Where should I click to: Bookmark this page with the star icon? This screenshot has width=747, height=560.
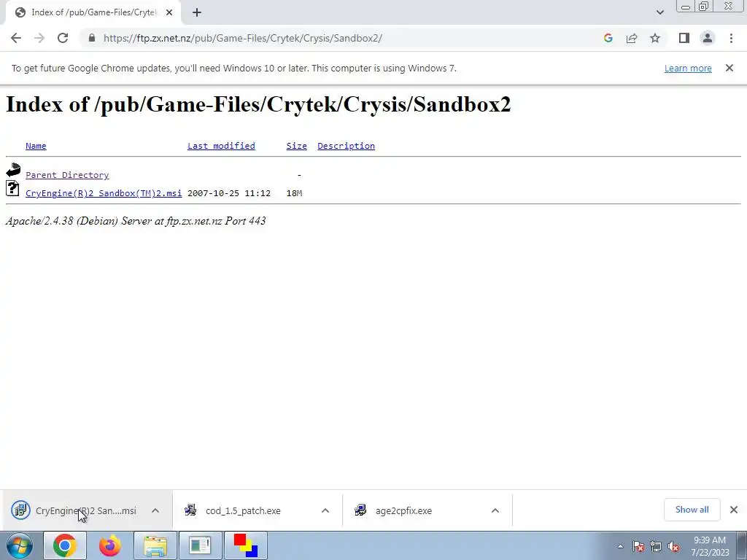[x=655, y=38]
